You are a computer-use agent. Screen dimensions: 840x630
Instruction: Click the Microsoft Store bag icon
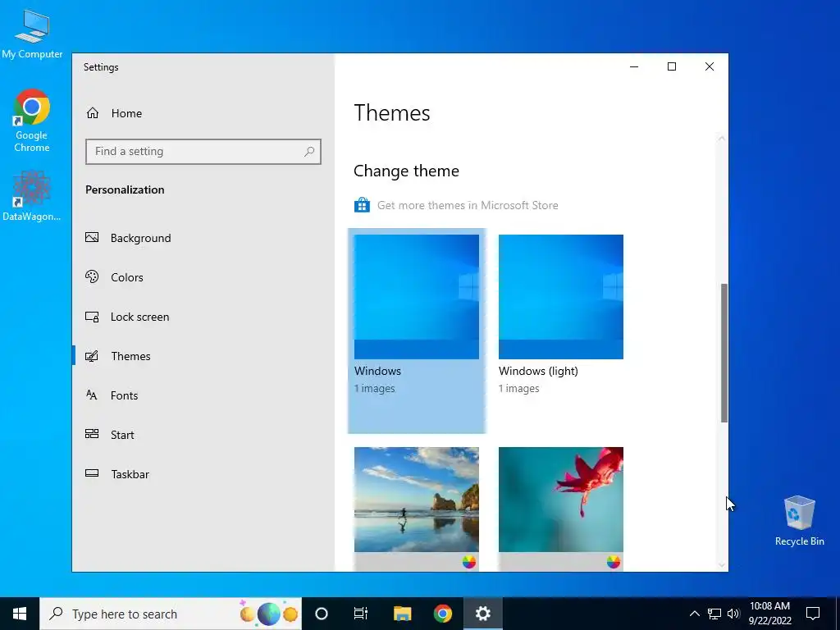pos(362,205)
